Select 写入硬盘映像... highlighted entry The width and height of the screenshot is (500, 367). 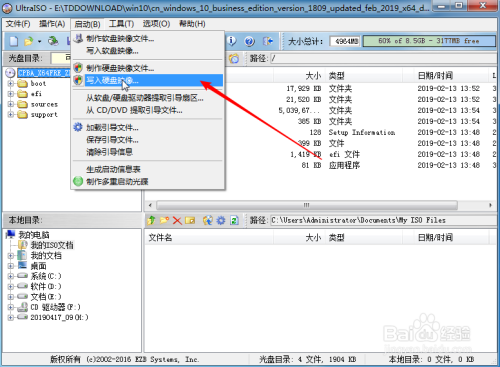[148, 80]
